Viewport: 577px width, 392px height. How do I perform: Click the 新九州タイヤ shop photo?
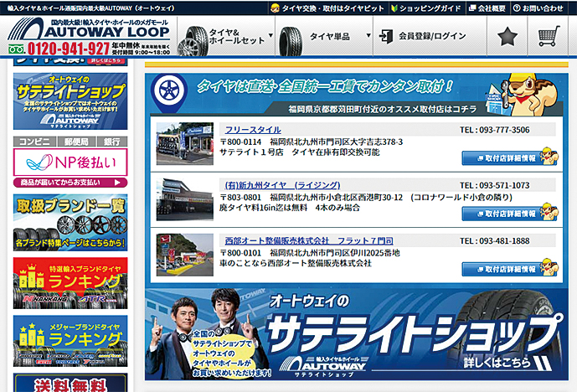coord(185,199)
